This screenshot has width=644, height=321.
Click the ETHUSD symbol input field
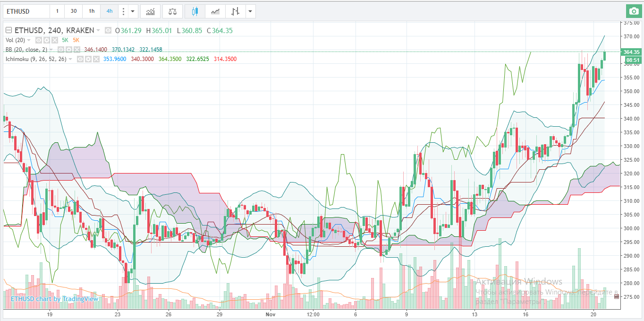pyautogui.click(x=25, y=11)
